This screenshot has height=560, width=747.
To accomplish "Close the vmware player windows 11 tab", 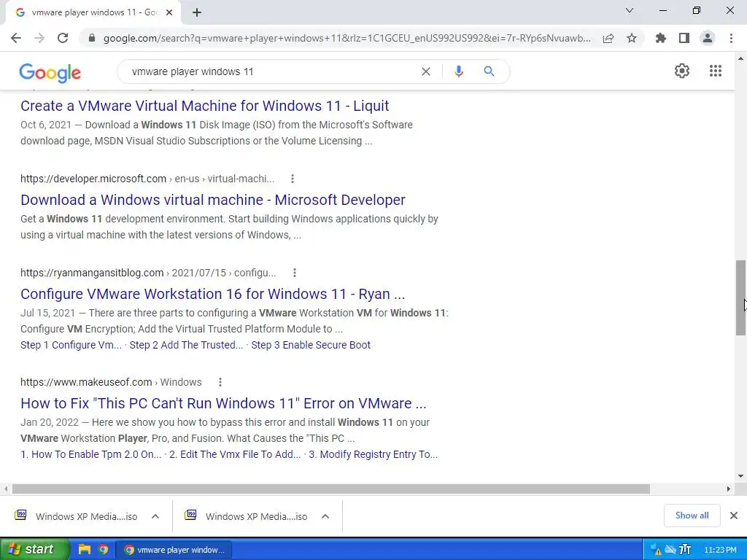I will 169,13.
